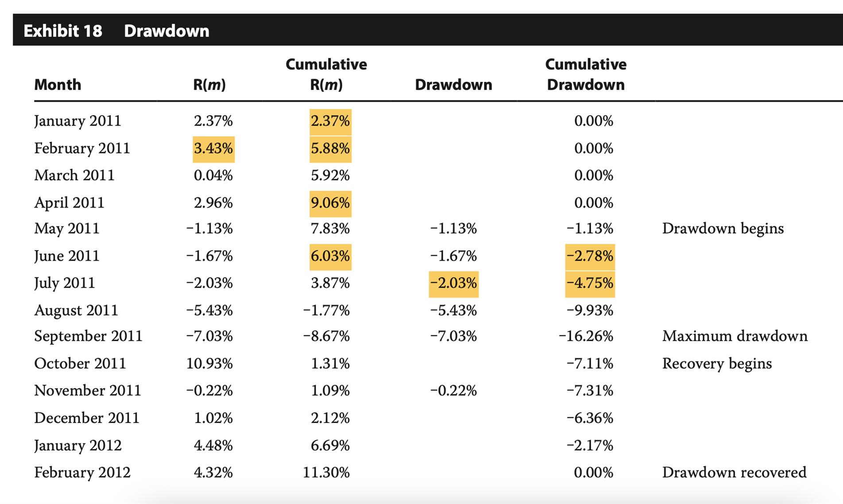Click the "Recovery begins" annotation

pyautogui.click(x=717, y=364)
